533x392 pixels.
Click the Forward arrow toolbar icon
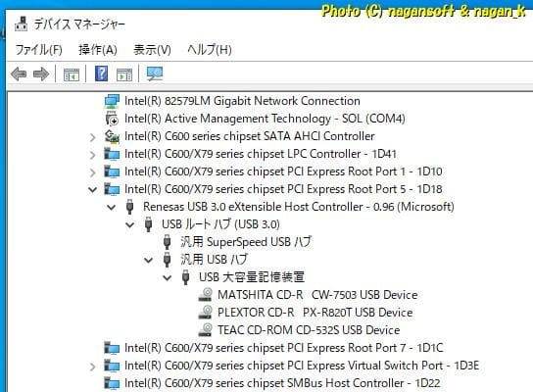(41, 73)
